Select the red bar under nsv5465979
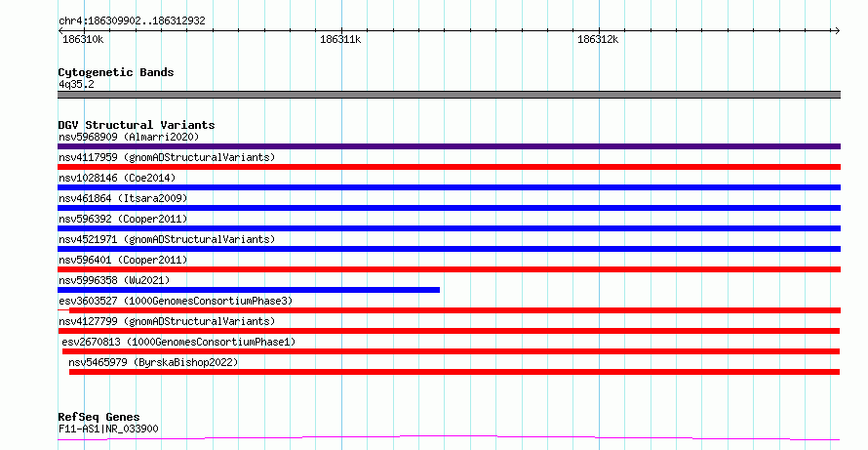The height and width of the screenshot is (450, 868). [x=454, y=372]
